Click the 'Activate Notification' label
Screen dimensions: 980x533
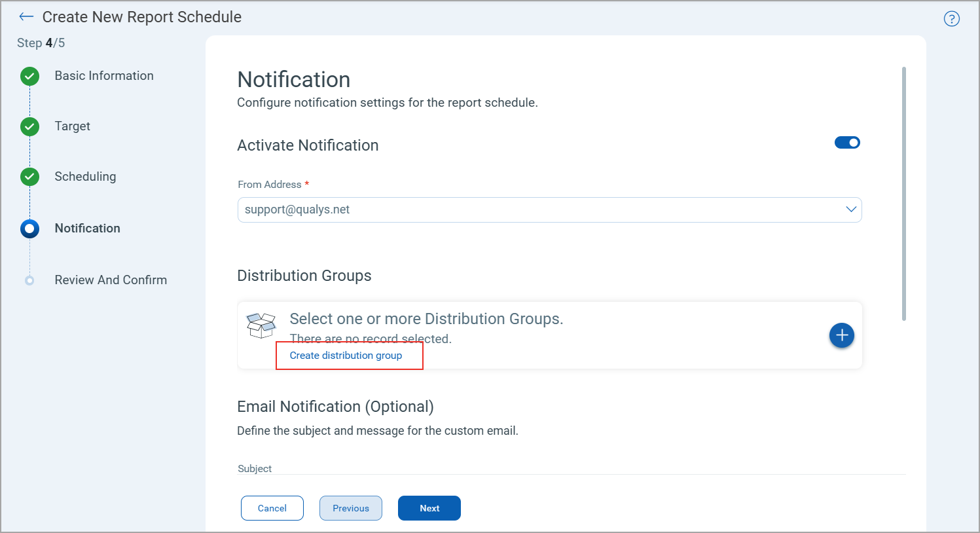[308, 145]
